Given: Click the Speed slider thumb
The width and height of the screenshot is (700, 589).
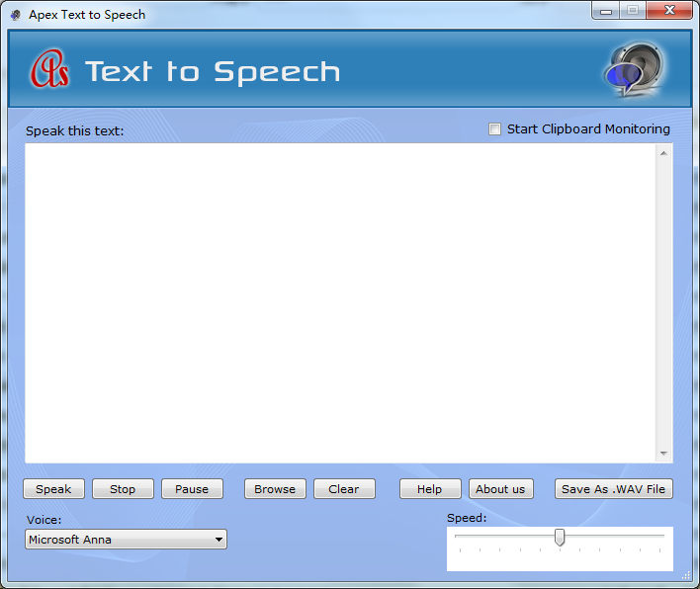Looking at the screenshot, I should (x=560, y=538).
